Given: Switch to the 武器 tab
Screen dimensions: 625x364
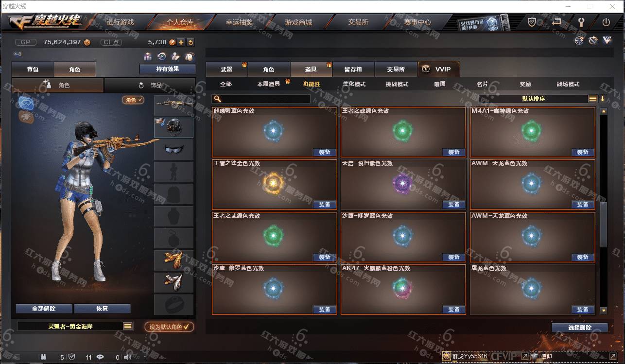Looking at the screenshot, I should (226, 69).
